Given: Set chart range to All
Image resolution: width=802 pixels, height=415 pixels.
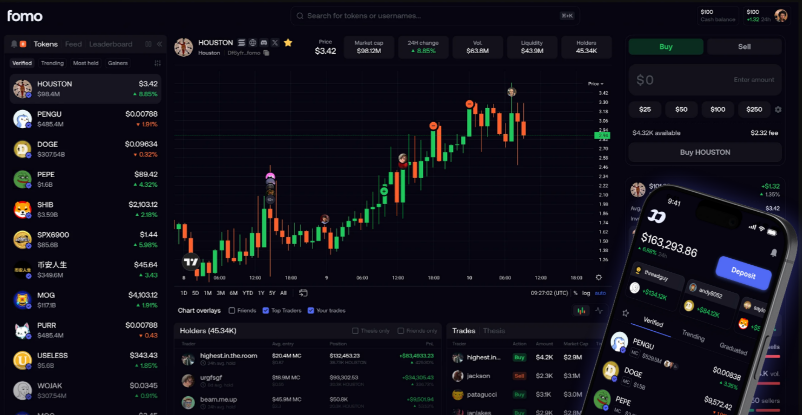Looking at the screenshot, I should click(x=283, y=293).
